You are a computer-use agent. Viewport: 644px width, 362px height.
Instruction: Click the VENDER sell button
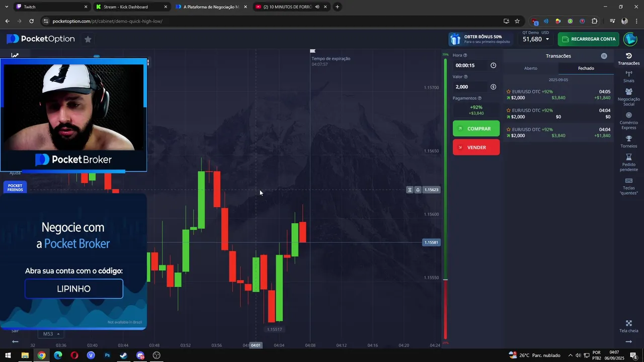click(476, 147)
